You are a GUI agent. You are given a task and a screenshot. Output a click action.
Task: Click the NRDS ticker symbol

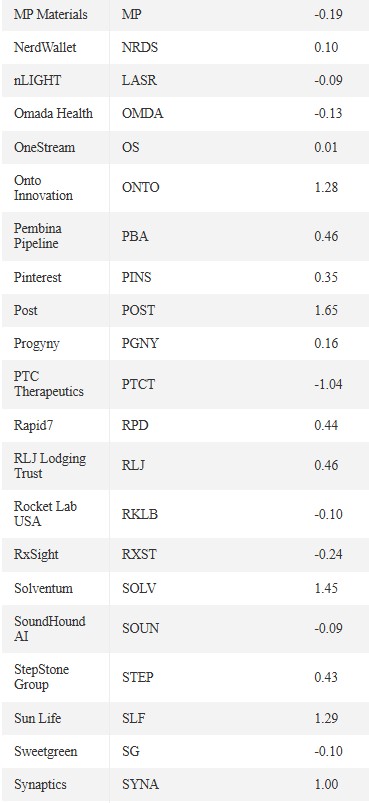point(140,48)
